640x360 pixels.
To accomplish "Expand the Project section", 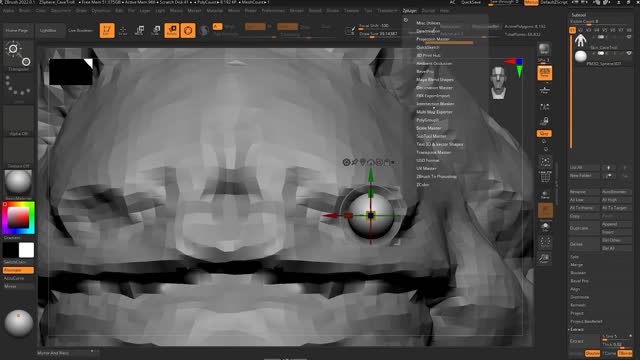I will click(577, 313).
